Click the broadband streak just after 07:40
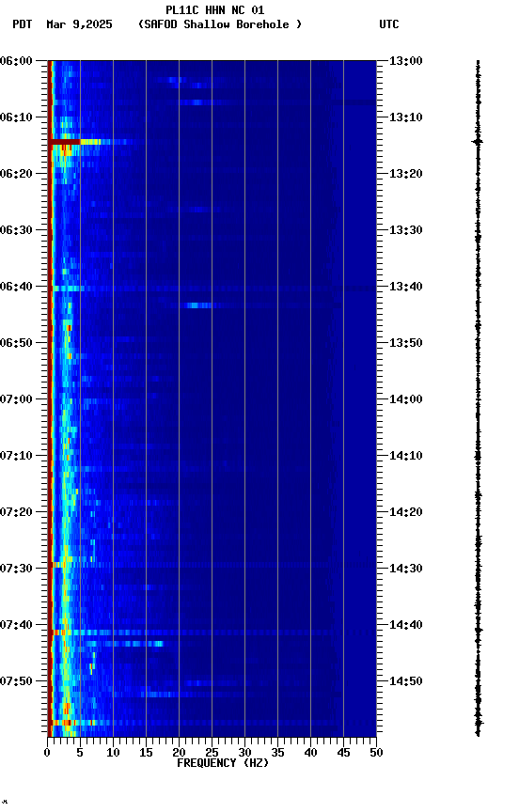This screenshot has height=812, width=519. click(x=212, y=632)
